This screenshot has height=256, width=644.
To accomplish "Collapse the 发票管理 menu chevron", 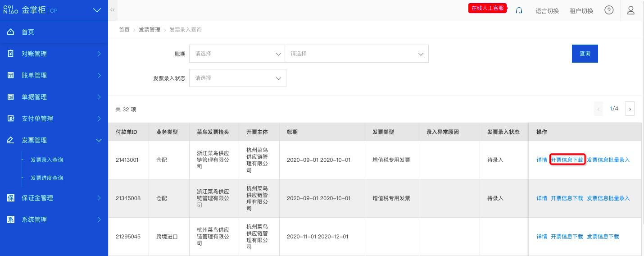I will coord(99,140).
